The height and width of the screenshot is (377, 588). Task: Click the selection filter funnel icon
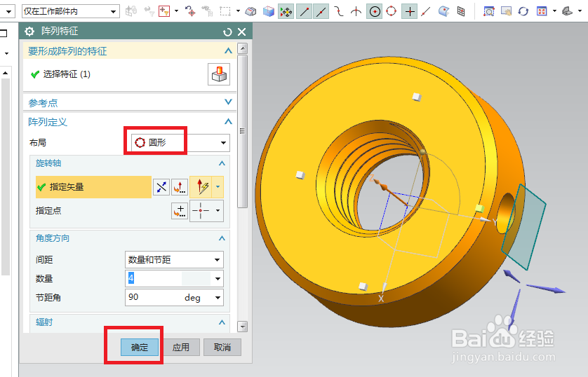(x=164, y=11)
